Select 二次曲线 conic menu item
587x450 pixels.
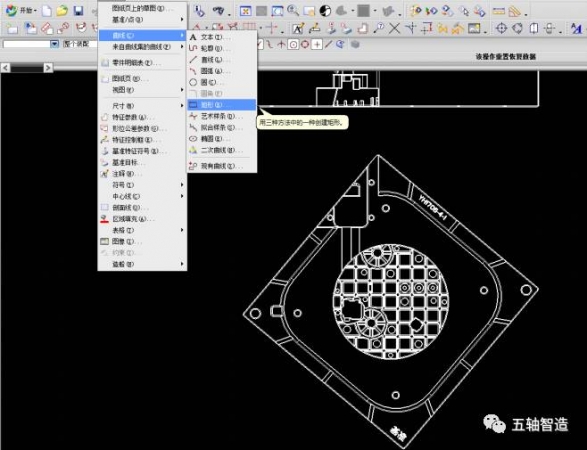point(222,150)
